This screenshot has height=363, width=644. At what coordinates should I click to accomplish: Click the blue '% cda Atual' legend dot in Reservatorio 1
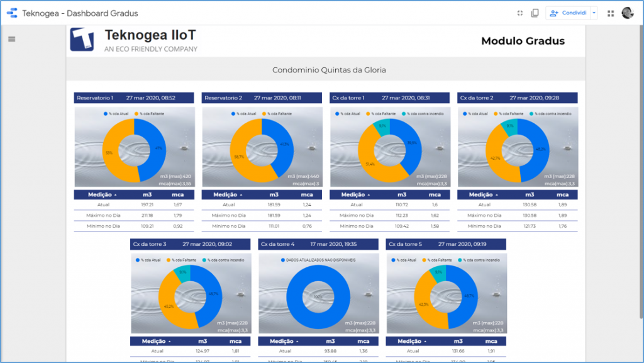tap(106, 114)
